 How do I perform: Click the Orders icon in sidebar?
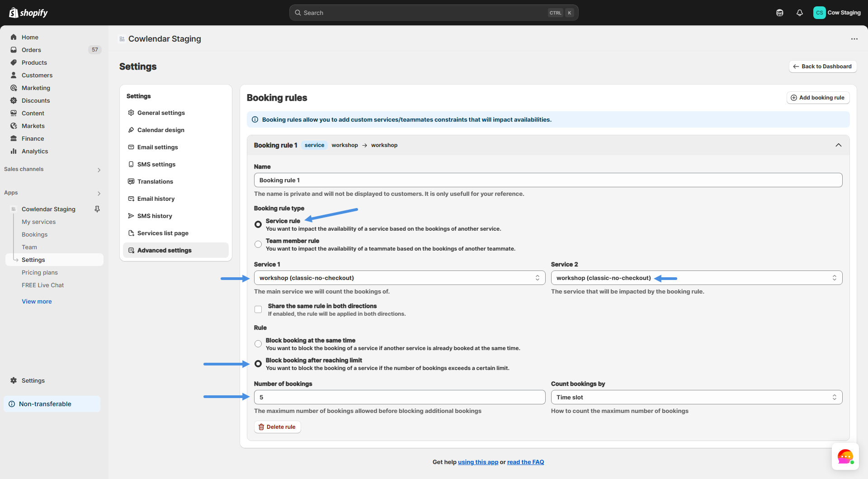[x=14, y=50]
